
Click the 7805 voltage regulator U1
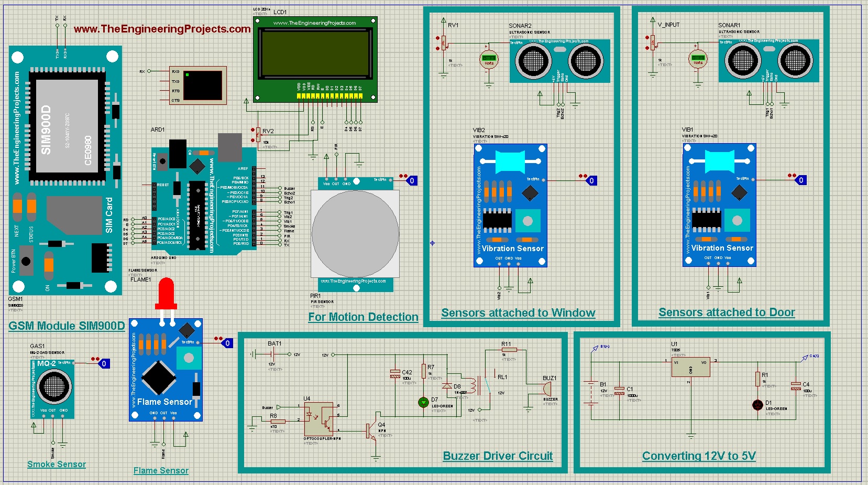[x=691, y=367]
